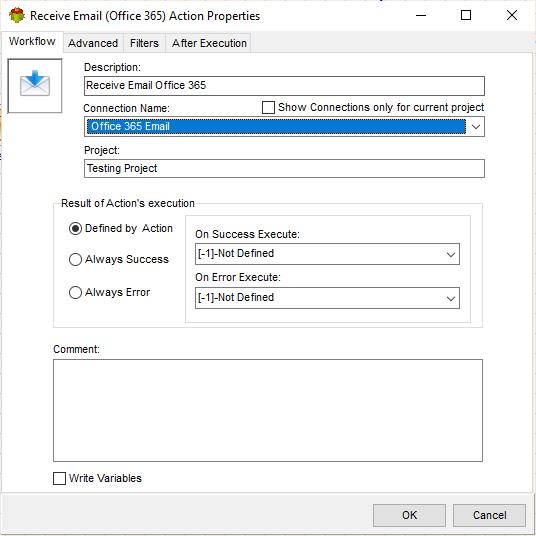Minimize the Action Properties window

pyautogui.click(x=421, y=15)
